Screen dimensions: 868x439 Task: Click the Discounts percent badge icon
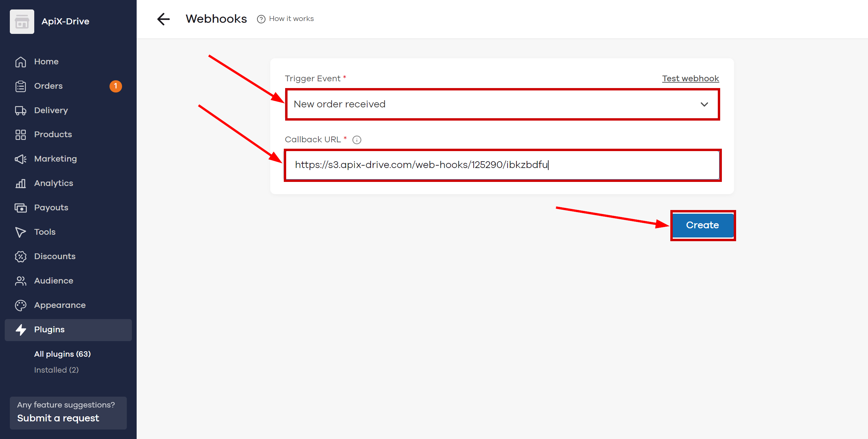(21, 256)
